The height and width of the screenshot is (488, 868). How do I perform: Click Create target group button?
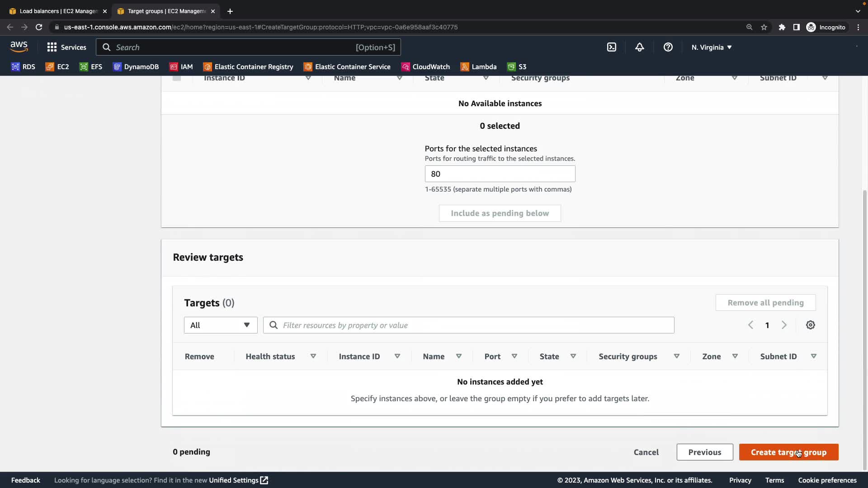pyautogui.click(x=788, y=452)
